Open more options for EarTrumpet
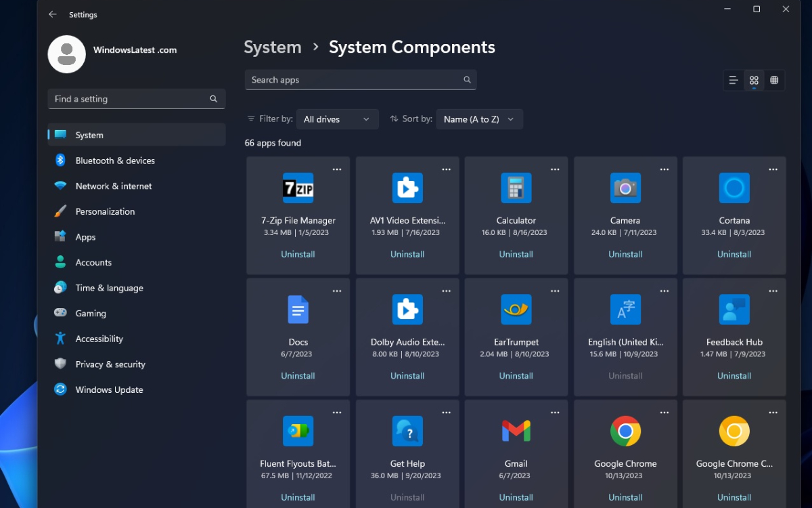The image size is (812, 508). coord(555,291)
